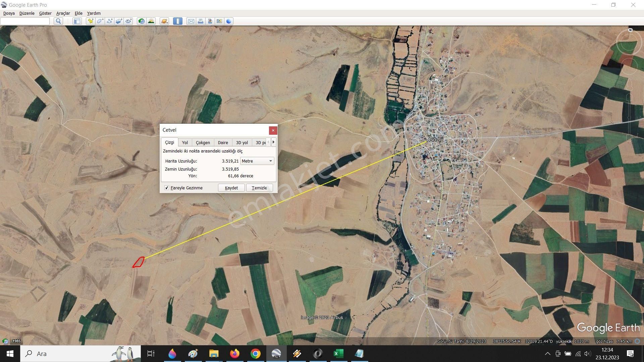Switch to the Yol tab
The width and height of the screenshot is (644, 362).
[x=185, y=142]
